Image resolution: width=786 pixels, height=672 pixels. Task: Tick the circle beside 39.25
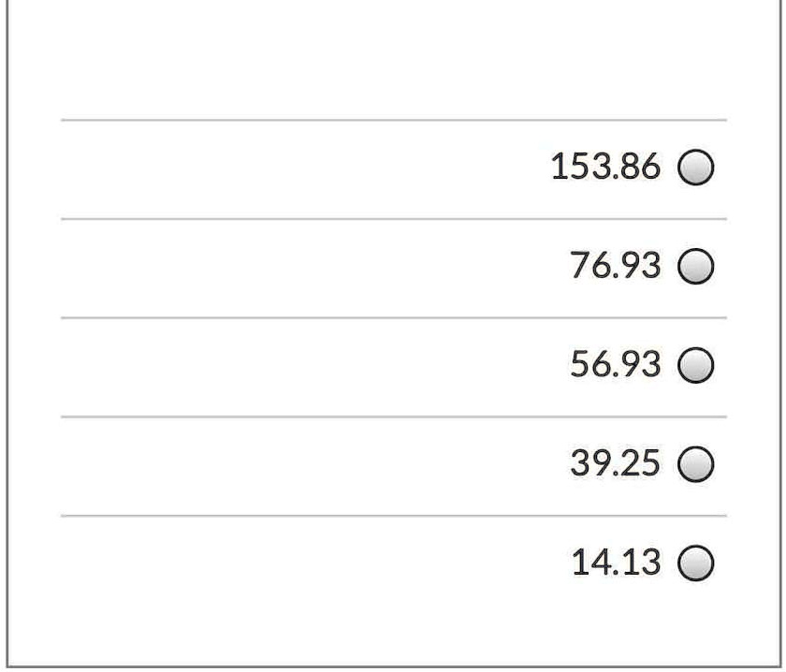tap(696, 464)
